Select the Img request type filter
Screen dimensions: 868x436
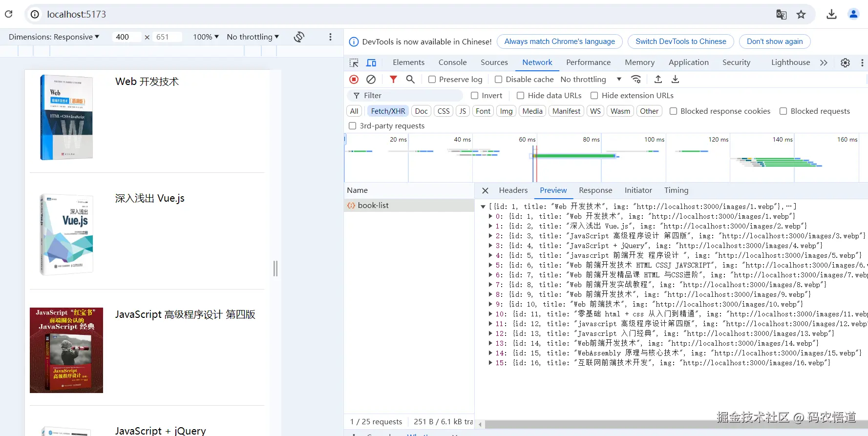(x=506, y=111)
